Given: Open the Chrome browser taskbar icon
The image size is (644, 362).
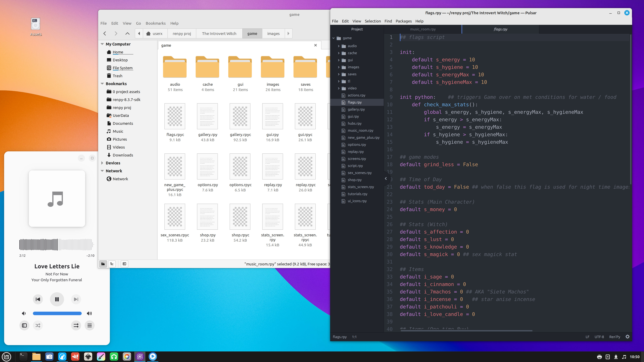Looking at the screenshot, I should coord(127,357).
